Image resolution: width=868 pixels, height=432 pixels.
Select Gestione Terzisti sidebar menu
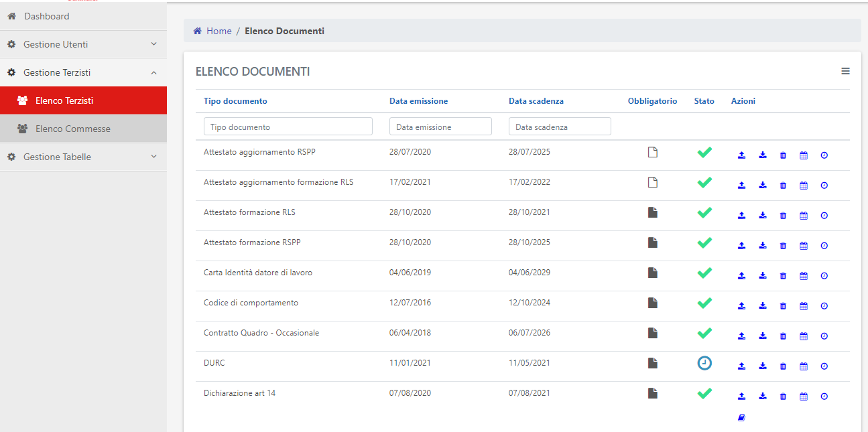click(x=83, y=72)
